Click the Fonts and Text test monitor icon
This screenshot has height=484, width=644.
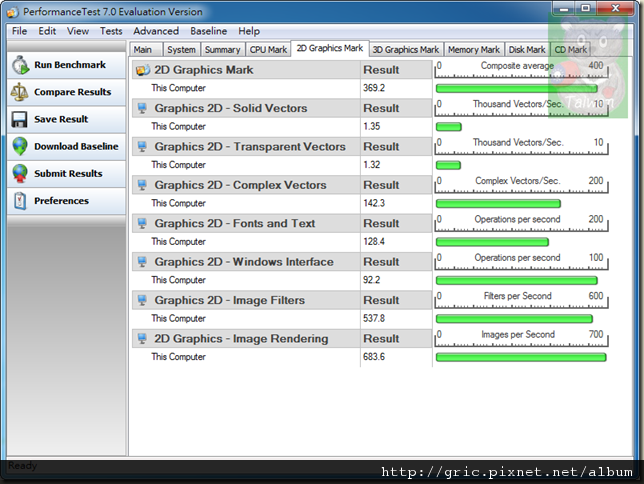click(x=142, y=223)
